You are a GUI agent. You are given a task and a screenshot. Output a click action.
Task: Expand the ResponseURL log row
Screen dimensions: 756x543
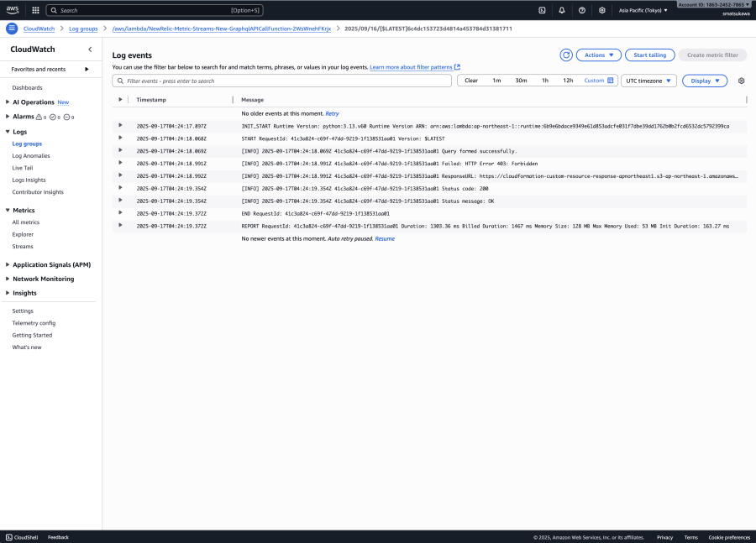tap(120, 175)
